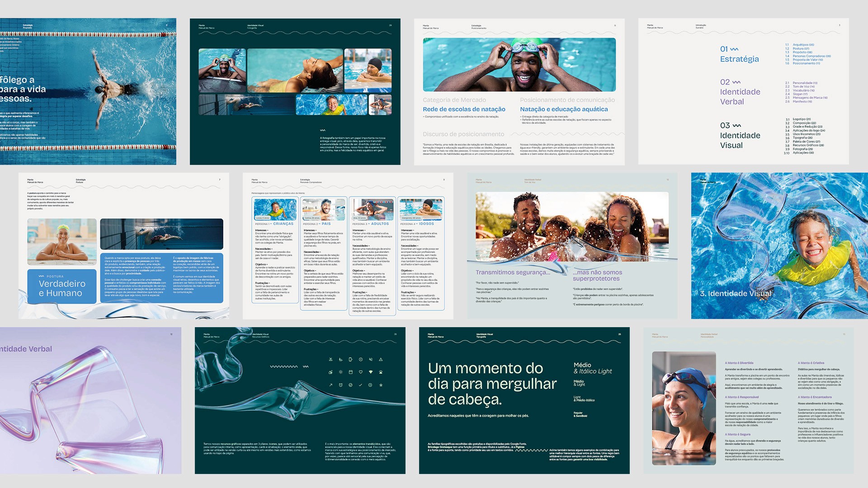868x488 pixels.
Task: Click the 'Transmitimos segurança...' heading
Action: click(513, 272)
